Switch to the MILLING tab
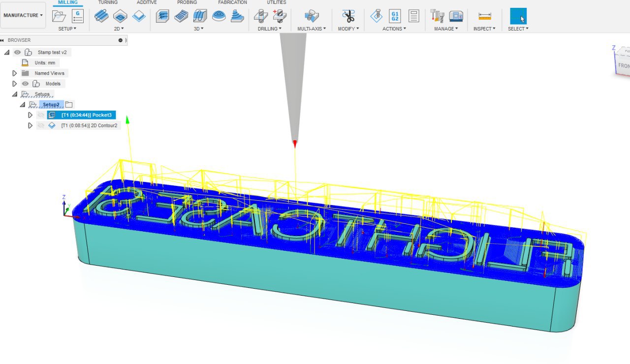630x364 pixels. click(x=68, y=2)
